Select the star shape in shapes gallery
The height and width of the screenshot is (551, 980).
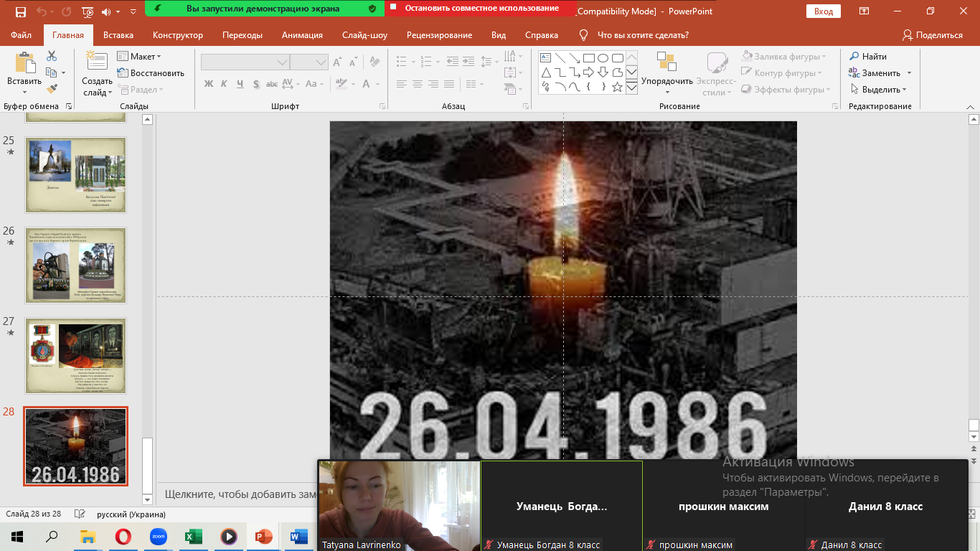coord(617,87)
